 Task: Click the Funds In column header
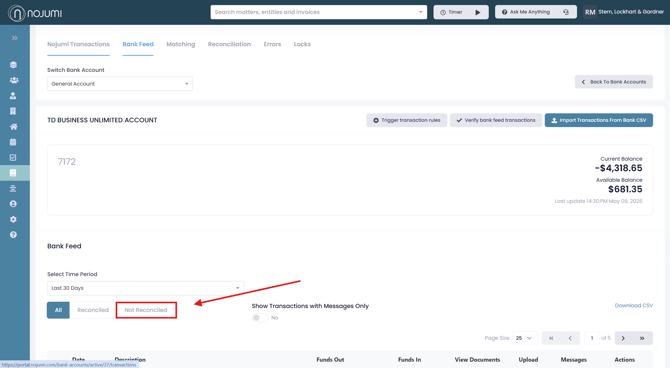click(x=409, y=360)
